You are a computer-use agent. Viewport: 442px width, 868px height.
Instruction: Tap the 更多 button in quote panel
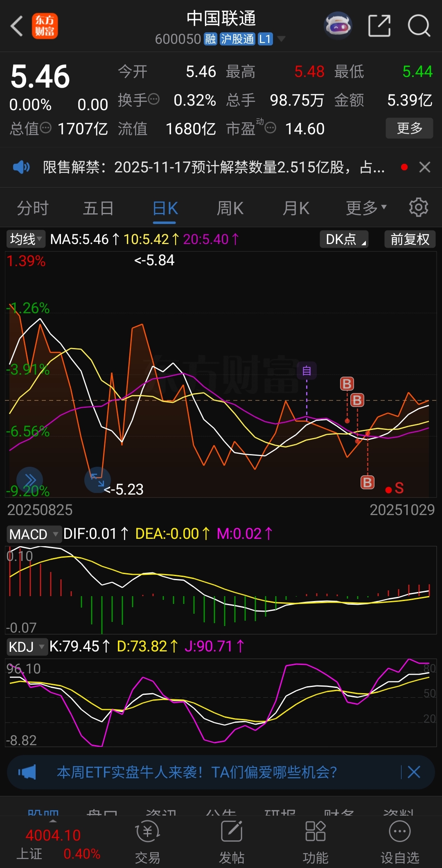(409, 128)
